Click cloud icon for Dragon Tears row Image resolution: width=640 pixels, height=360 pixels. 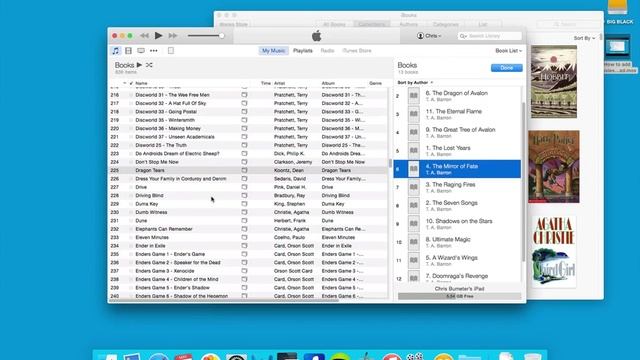(x=244, y=170)
